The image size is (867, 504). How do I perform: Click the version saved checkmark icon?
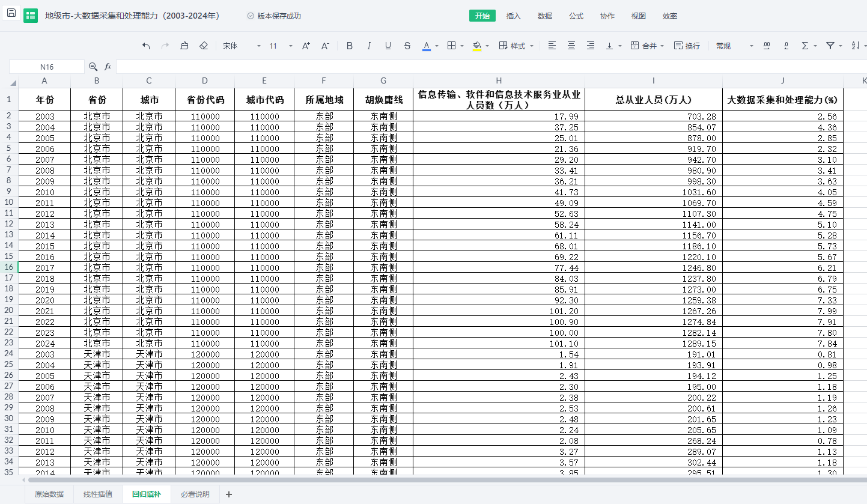[x=251, y=16]
